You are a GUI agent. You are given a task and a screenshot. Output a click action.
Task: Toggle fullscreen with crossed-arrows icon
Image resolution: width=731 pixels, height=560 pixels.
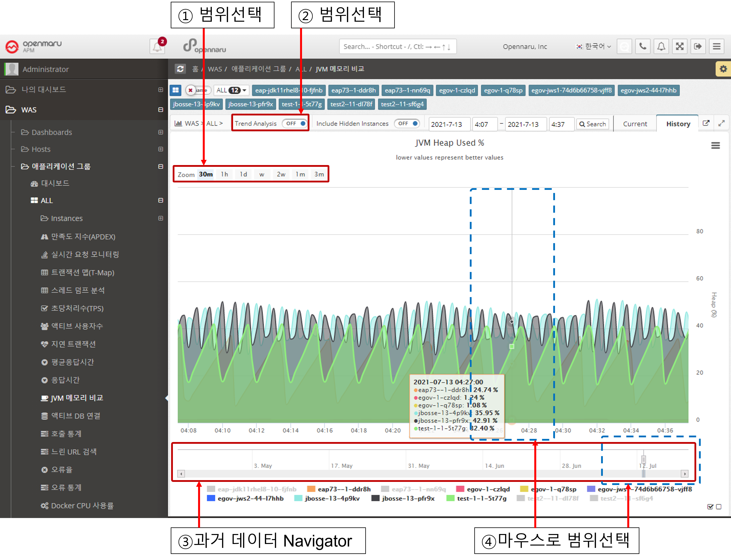pyautogui.click(x=679, y=46)
